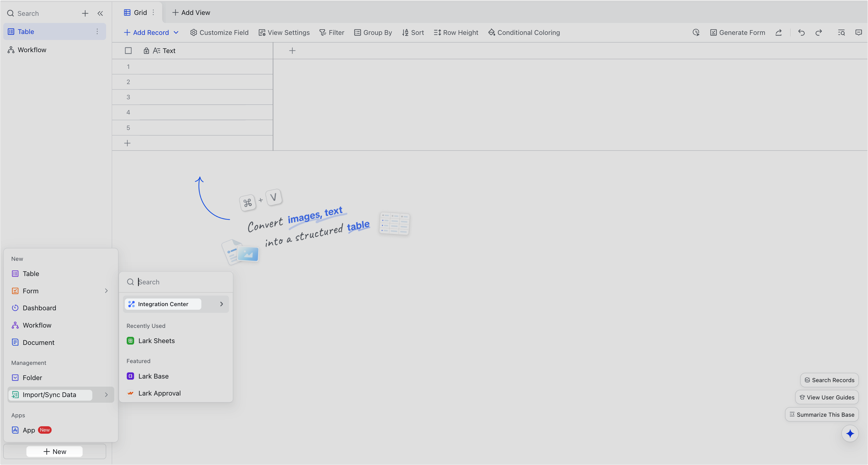
Task: Click the lock icon in Text column header
Action: pos(146,51)
